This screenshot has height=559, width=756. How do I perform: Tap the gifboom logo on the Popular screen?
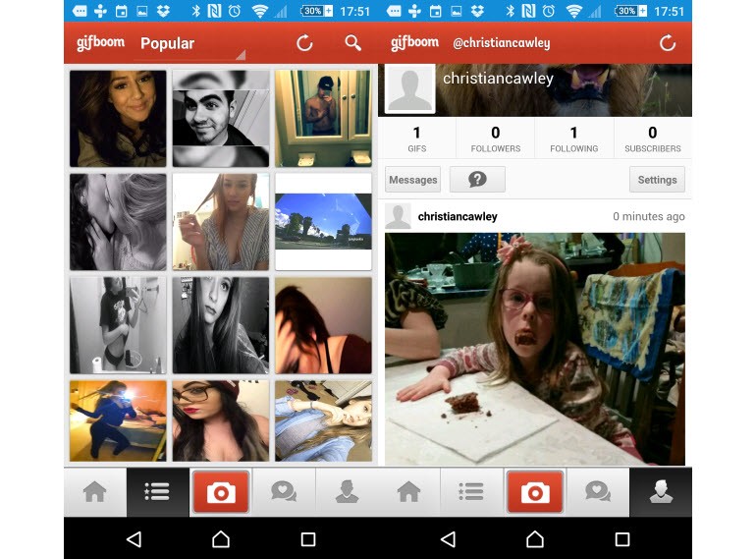point(101,43)
